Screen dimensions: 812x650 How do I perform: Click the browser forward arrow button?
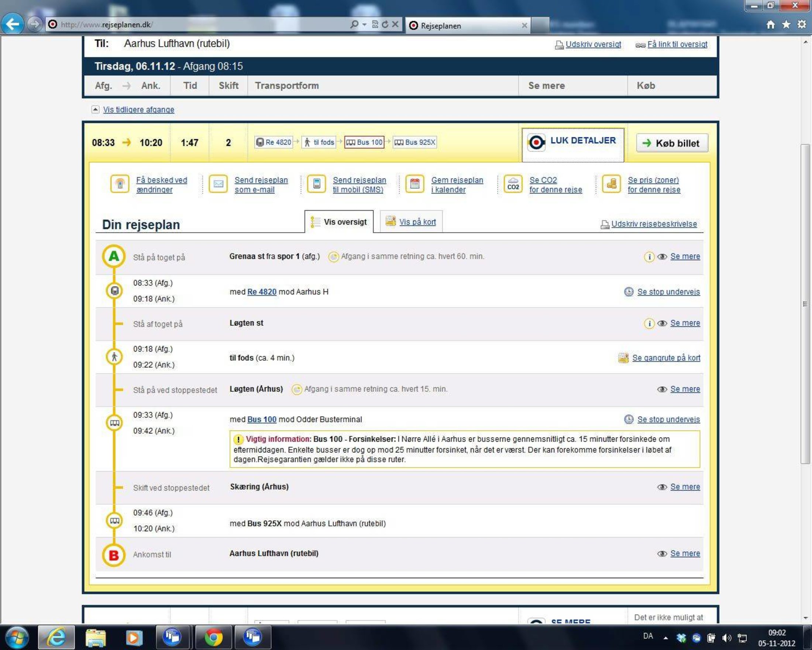35,24
